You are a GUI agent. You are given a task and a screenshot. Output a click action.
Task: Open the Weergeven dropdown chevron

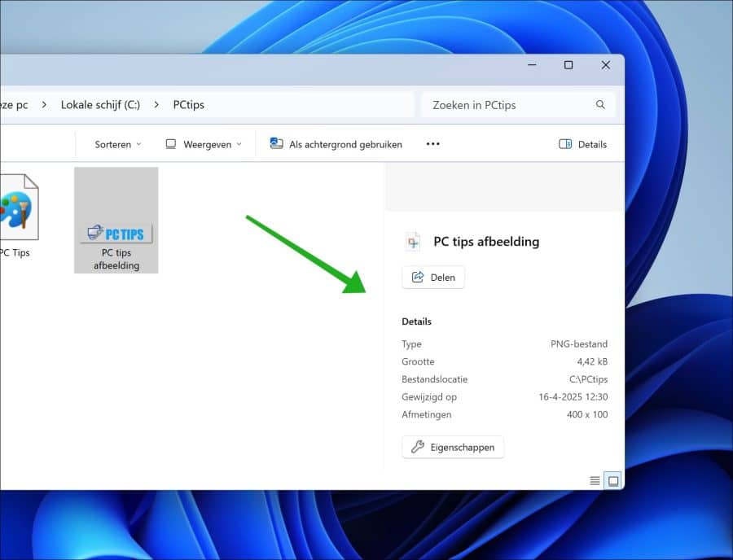238,143
